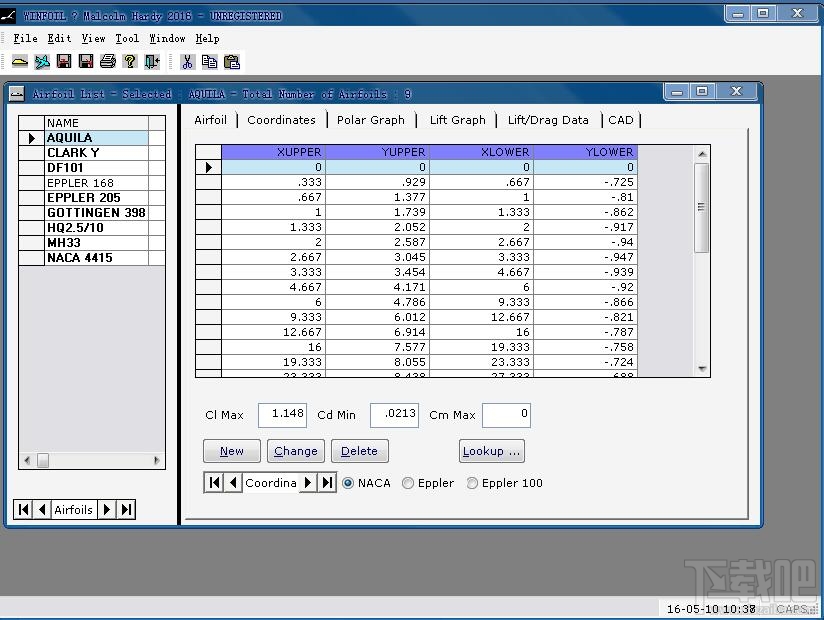Switch to the Polar Graph tab

(x=372, y=119)
